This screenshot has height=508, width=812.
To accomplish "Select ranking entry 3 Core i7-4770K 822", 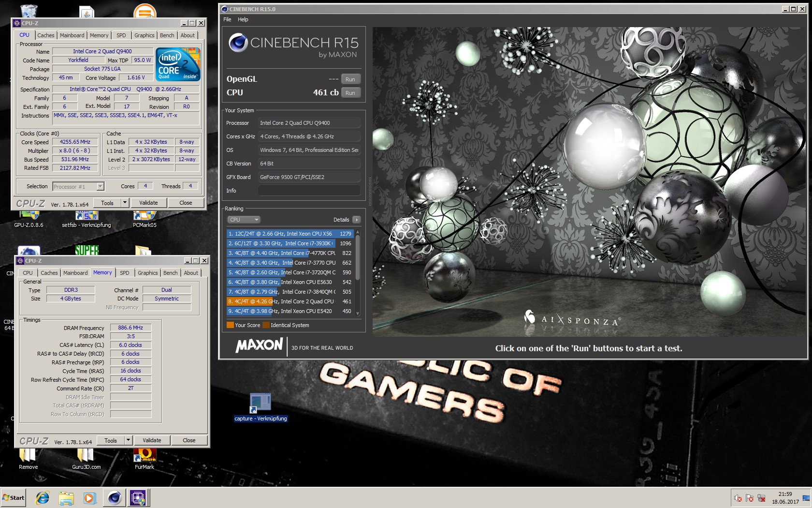I will pyautogui.click(x=290, y=253).
